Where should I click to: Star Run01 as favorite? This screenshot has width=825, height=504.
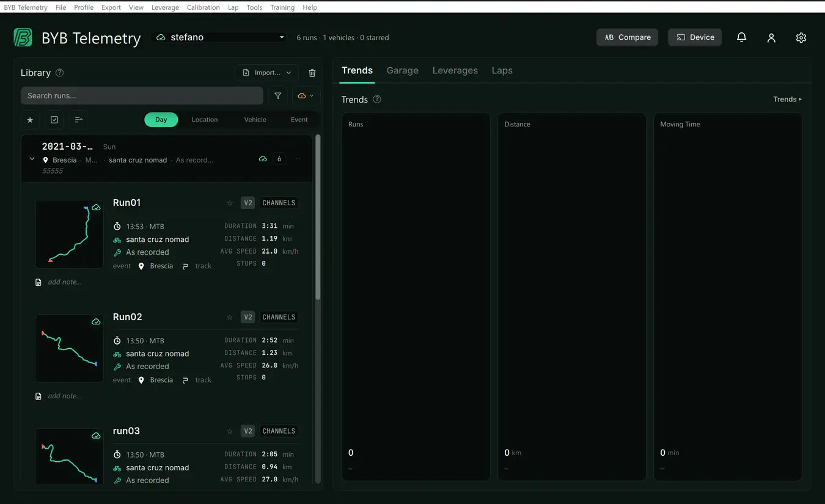pyautogui.click(x=230, y=203)
